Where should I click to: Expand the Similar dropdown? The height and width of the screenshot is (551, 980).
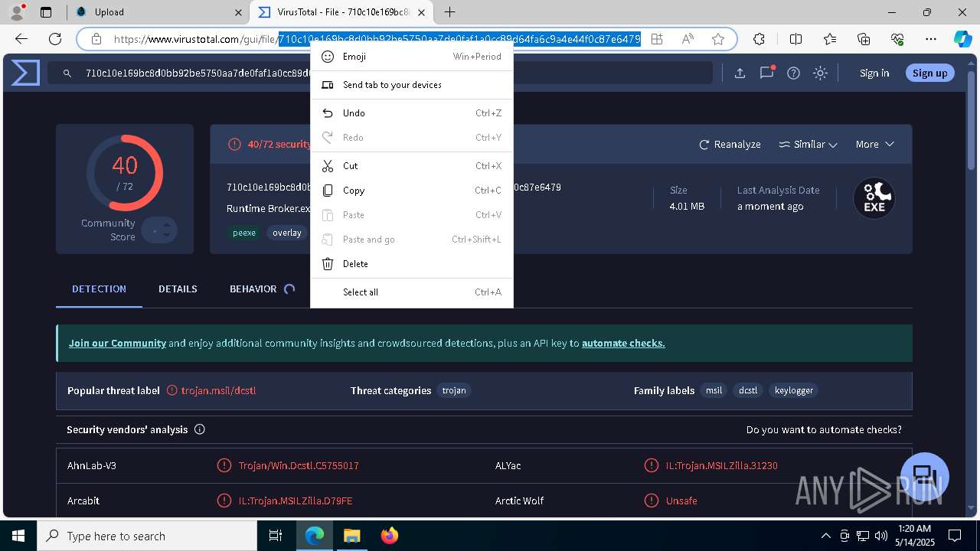point(808,145)
